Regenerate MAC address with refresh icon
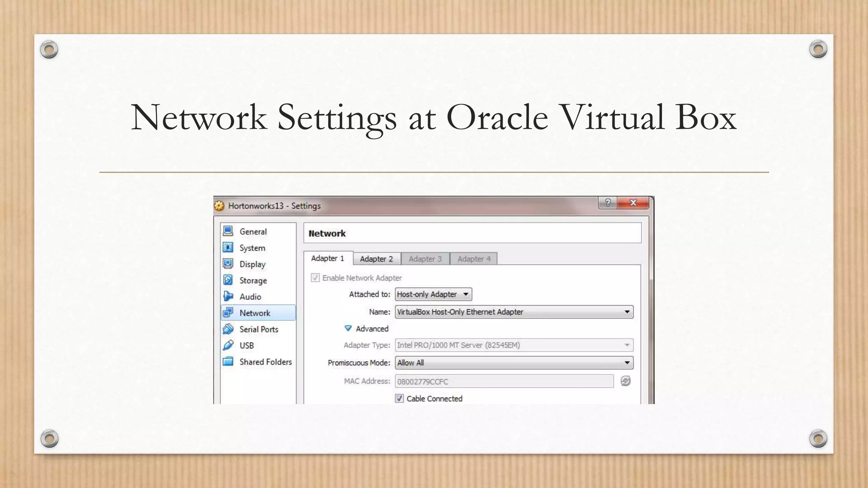868x488 pixels. (626, 381)
